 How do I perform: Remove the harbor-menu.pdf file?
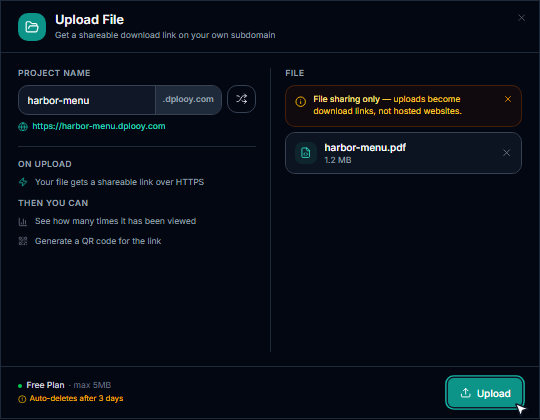pyautogui.click(x=506, y=153)
